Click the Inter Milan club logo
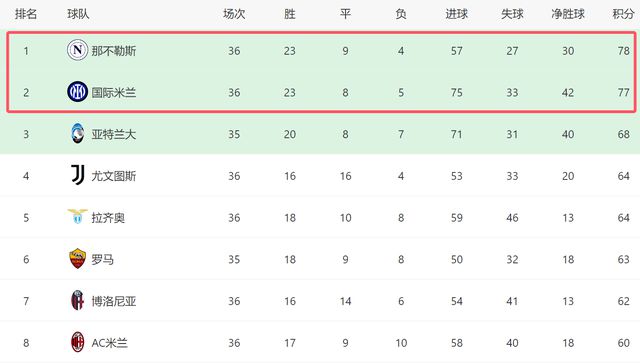Image resolution: width=640 pixels, height=363 pixels. [77, 92]
